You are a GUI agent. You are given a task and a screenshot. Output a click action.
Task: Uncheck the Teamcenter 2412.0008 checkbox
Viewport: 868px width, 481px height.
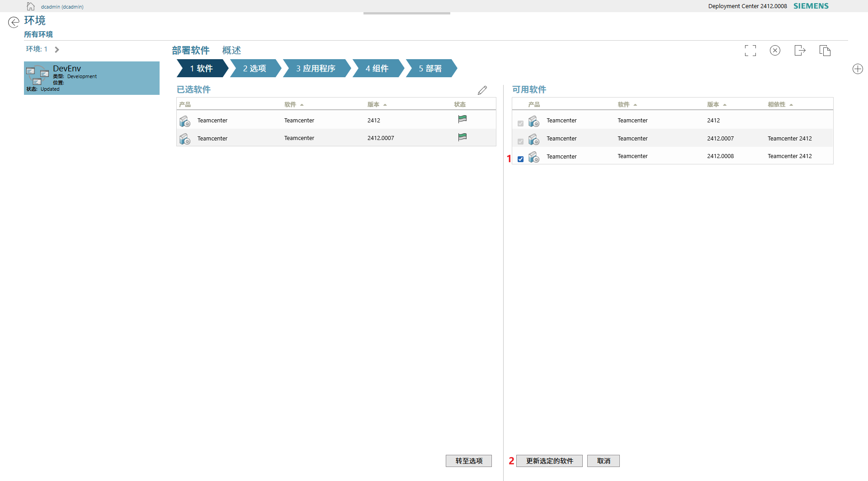pyautogui.click(x=521, y=159)
